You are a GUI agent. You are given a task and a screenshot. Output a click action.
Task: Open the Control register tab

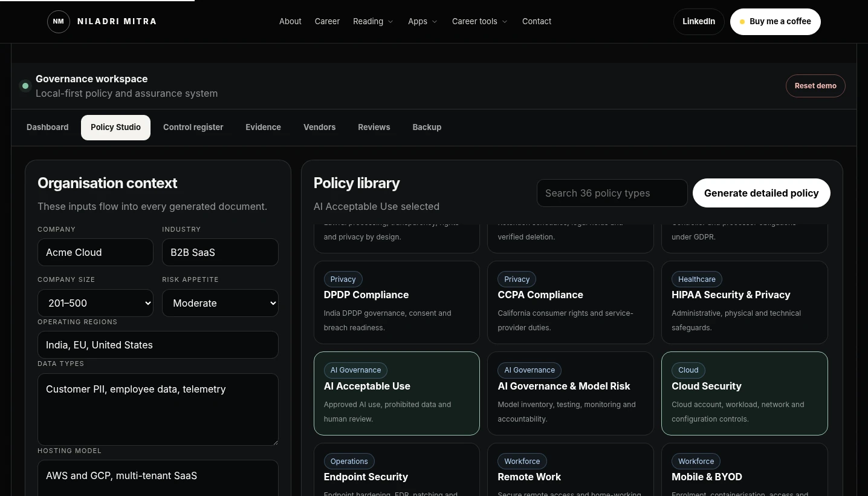[x=193, y=127]
